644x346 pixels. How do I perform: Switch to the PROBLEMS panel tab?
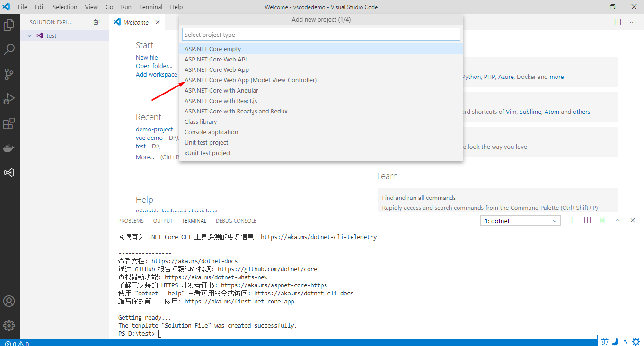(x=131, y=221)
